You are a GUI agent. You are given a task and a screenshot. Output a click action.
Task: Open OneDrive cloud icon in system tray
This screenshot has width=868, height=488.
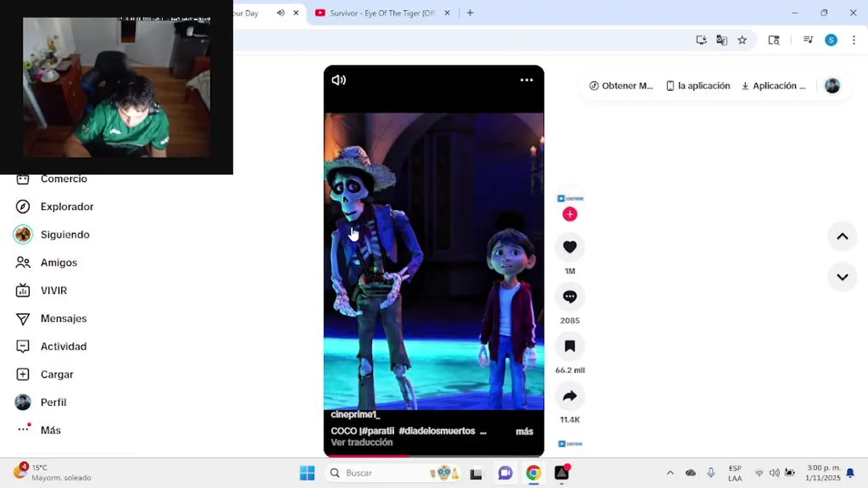point(690,473)
